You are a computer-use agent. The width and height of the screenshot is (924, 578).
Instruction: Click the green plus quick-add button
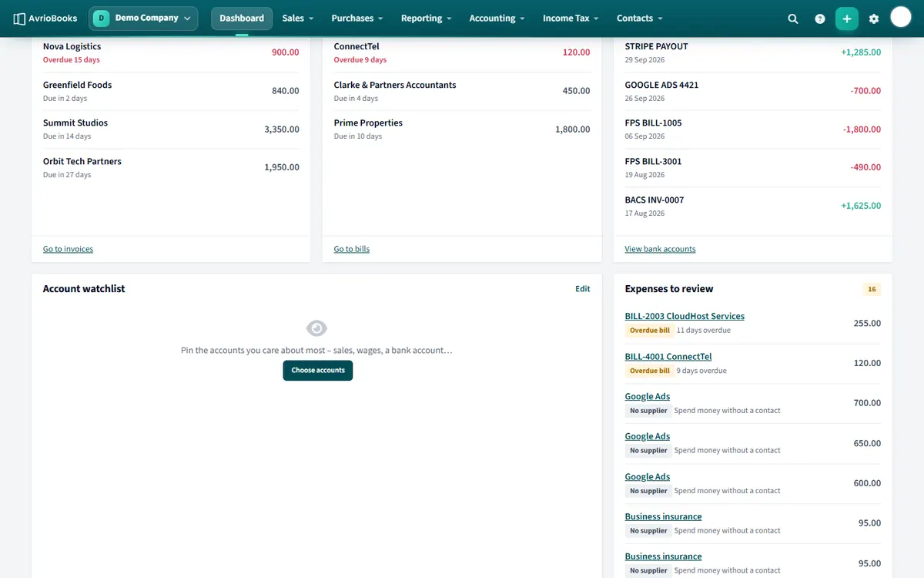[847, 18]
